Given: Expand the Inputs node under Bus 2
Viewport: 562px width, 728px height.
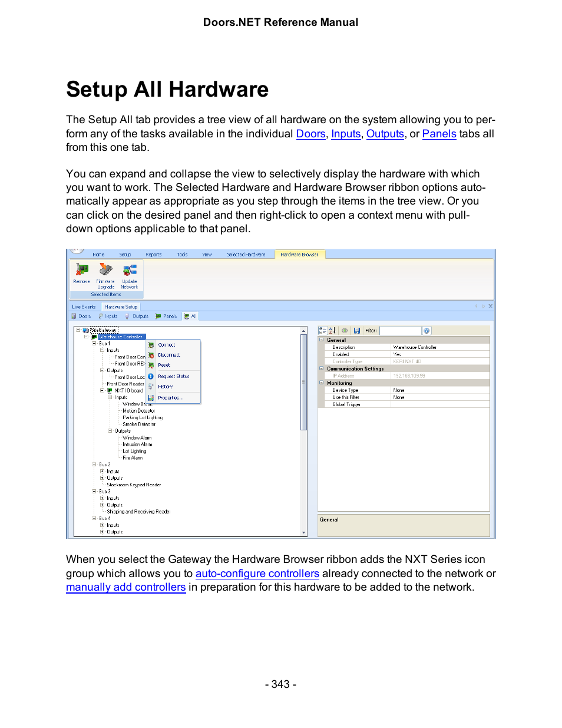Looking at the screenshot, I should [x=102, y=472].
